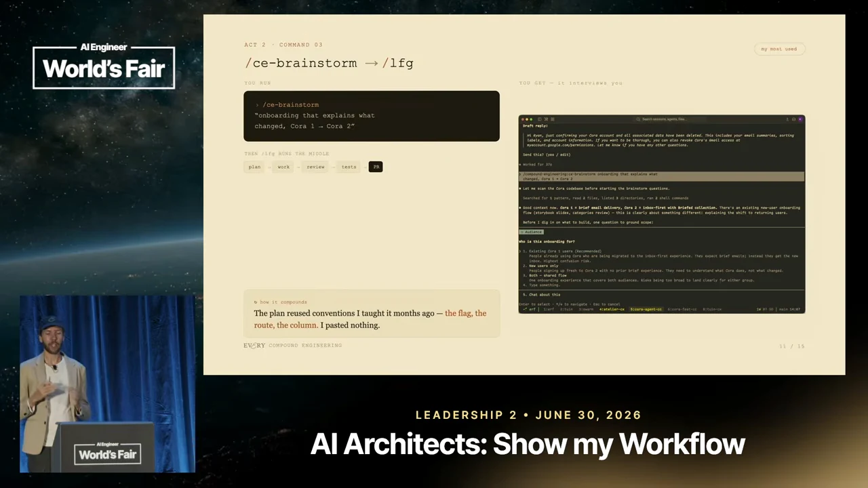Click the highlighted 'Audience' tag in terminal
This screenshot has width=868, height=488.
tap(532, 232)
